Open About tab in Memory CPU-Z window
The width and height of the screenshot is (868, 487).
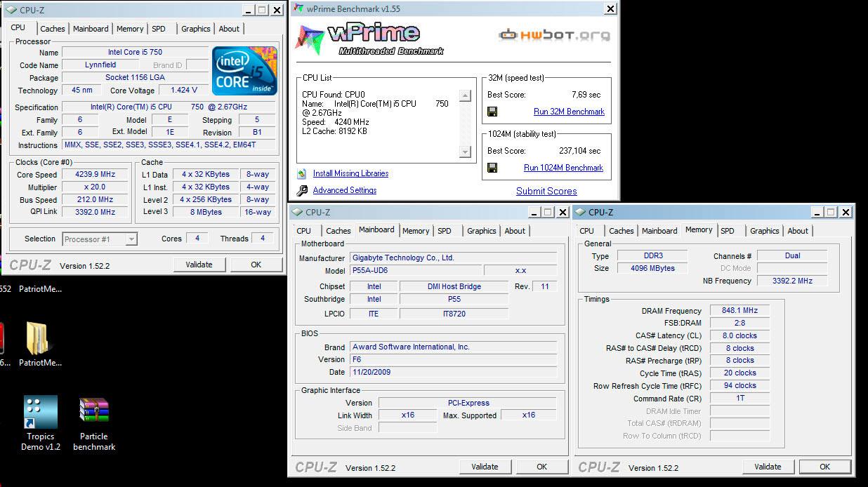click(798, 231)
